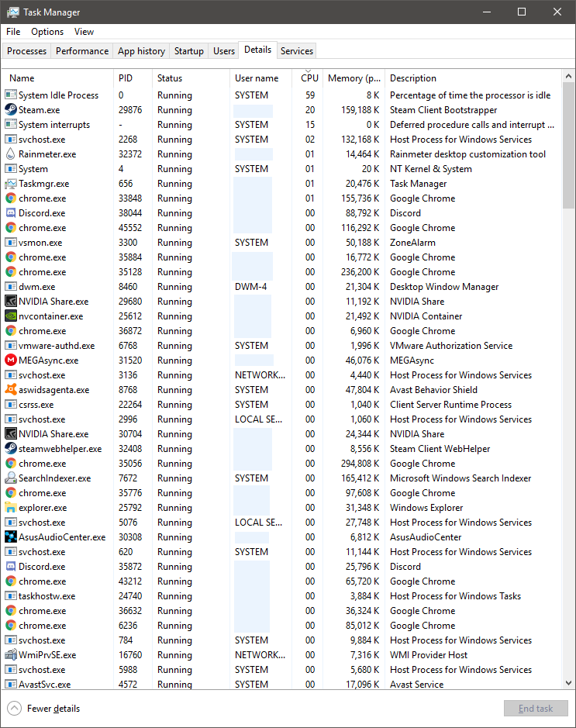Click the AsusAudioCenter.exe icon
The height and width of the screenshot is (728, 576).
(x=11, y=537)
